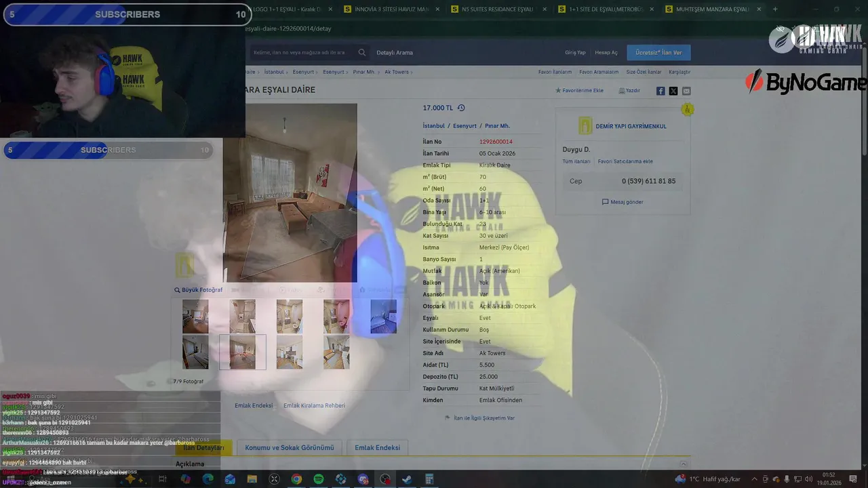
Task: Select the İlan Detayları tab
Action: tap(203, 448)
